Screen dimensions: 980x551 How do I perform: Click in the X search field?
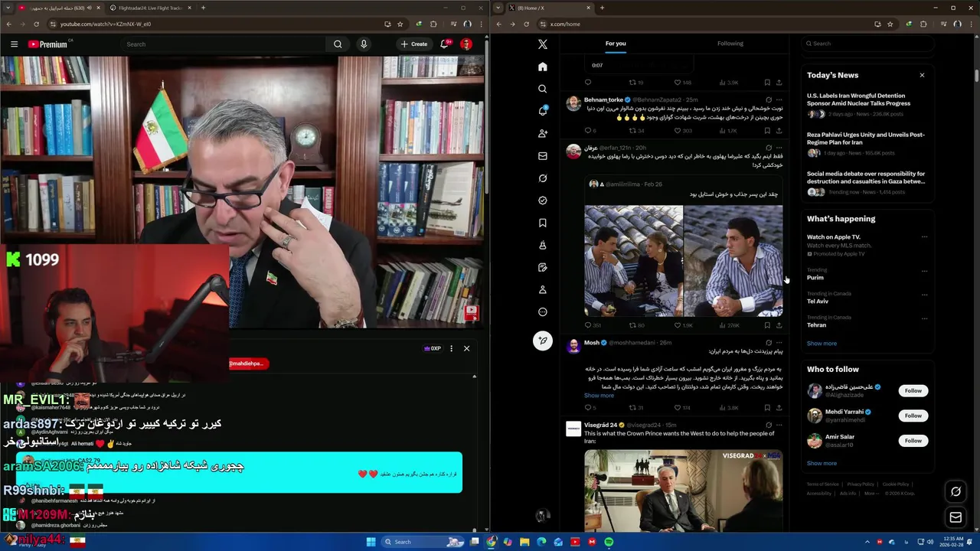867,44
